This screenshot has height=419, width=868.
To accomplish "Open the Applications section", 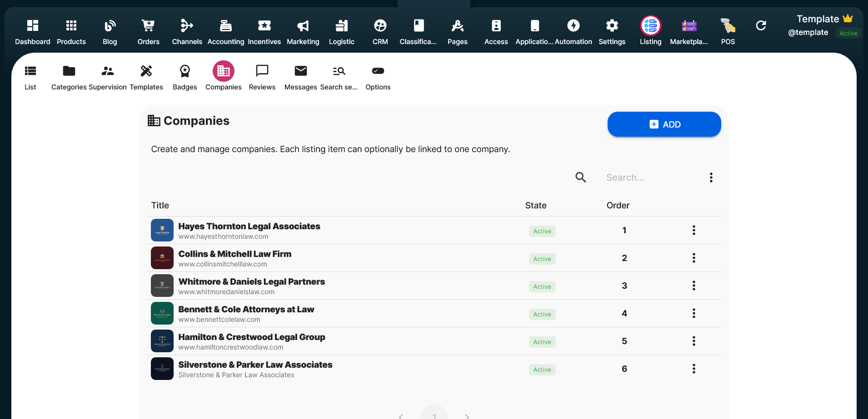I will (x=534, y=32).
